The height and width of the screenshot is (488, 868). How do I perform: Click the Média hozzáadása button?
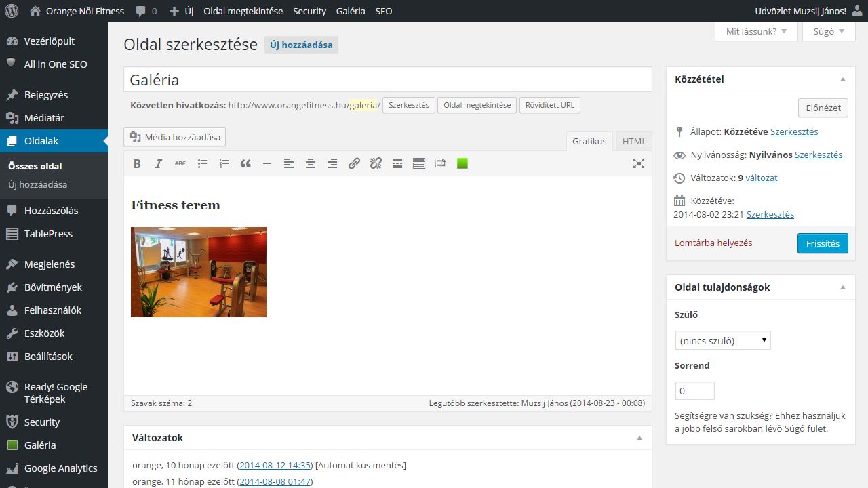pyautogui.click(x=175, y=137)
